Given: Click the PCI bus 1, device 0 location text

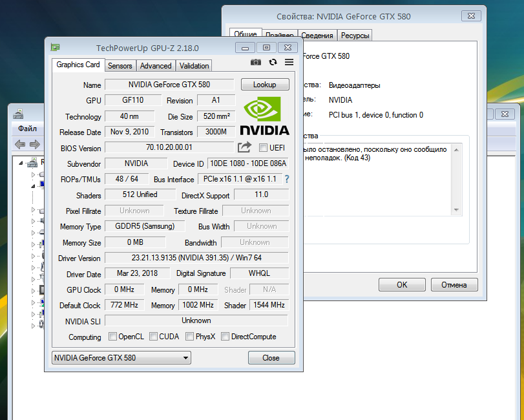Looking at the screenshot, I should click(376, 115).
